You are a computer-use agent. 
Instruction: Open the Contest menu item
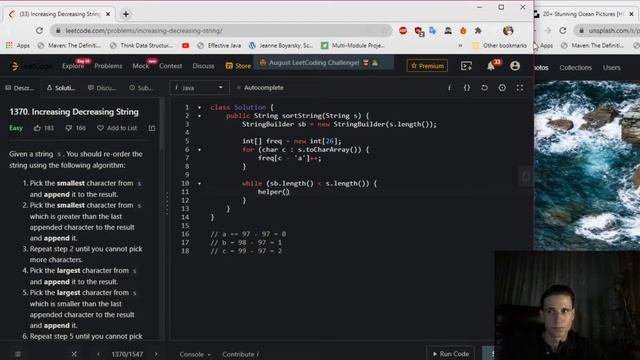click(x=171, y=66)
